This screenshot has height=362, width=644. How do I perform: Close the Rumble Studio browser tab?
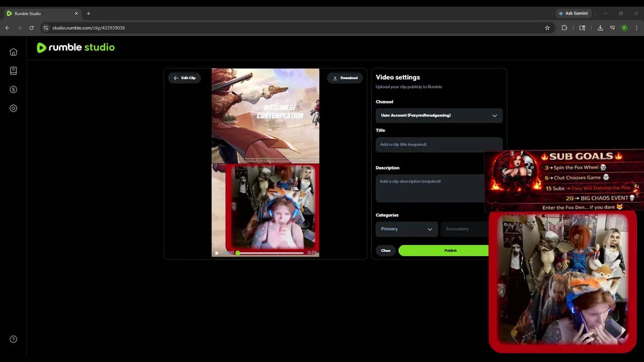tap(76, 14)
